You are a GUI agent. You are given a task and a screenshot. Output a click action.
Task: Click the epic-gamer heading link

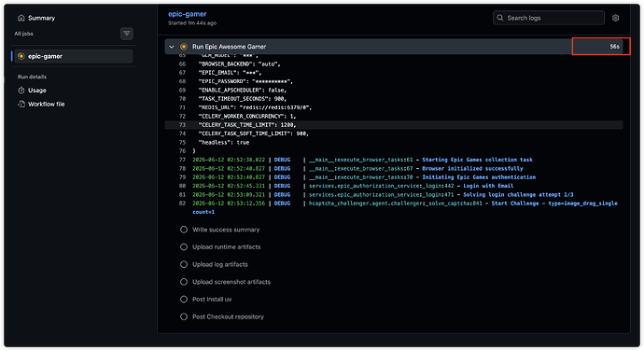188,14
